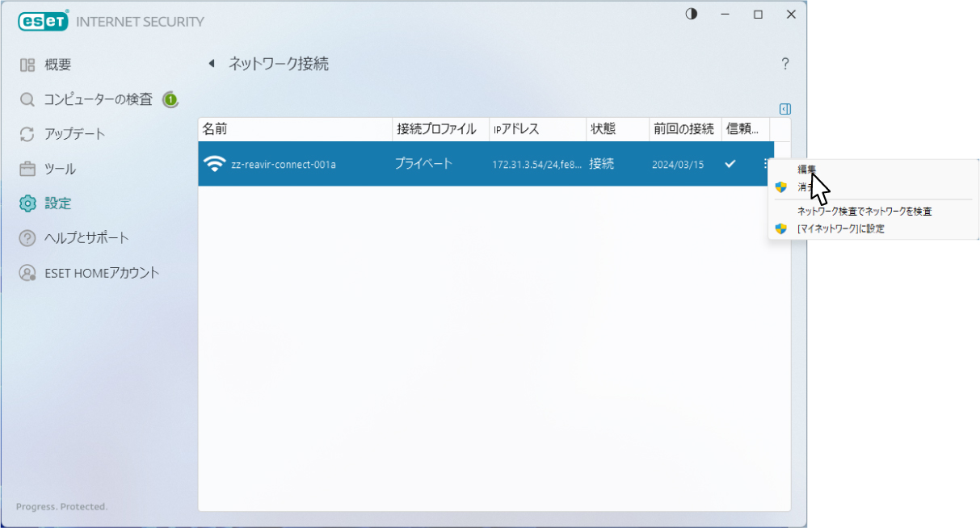The height and width of the screenshot is (528, 980).
Task: Select [マイネットワーク]に設定 menu entry
Action: [x=840, y=229]
